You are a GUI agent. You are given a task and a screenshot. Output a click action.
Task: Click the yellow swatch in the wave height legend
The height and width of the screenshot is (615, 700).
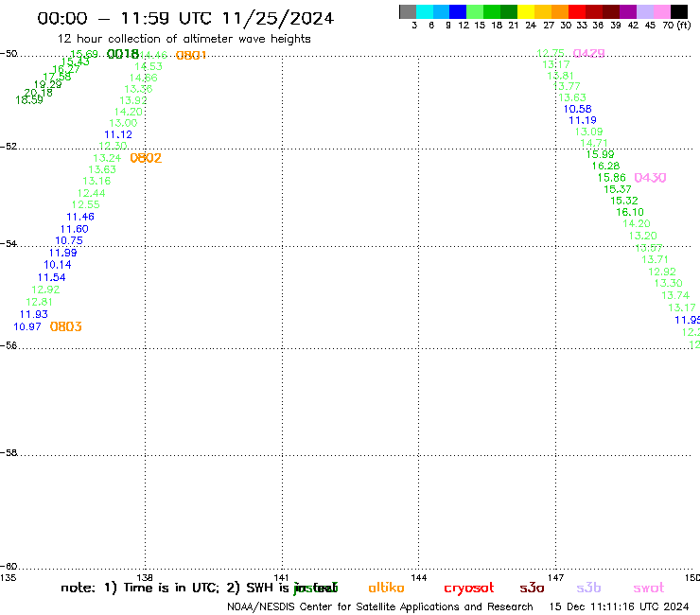526,11
